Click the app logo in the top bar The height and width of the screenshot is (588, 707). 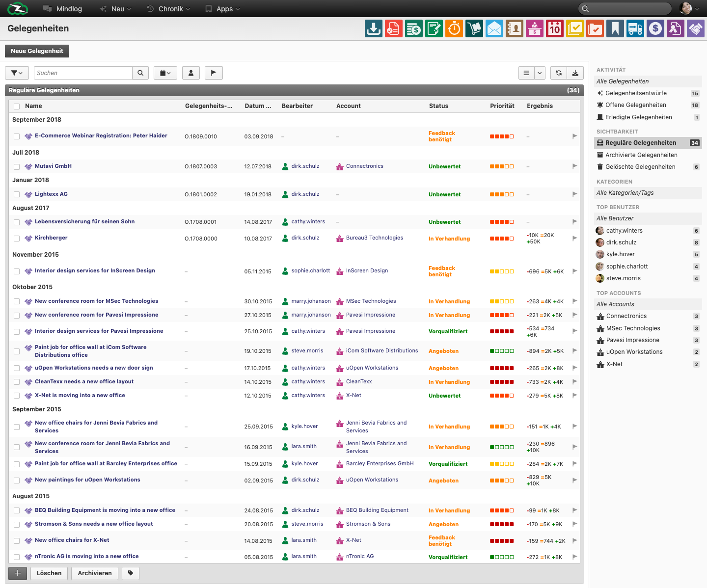pyautogui.click(x=18, y=8)
